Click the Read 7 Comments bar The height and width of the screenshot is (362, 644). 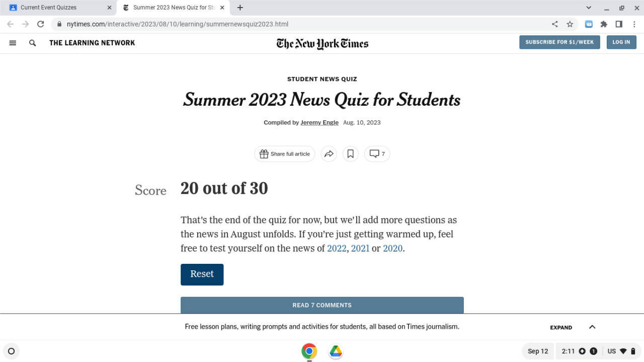322,305
